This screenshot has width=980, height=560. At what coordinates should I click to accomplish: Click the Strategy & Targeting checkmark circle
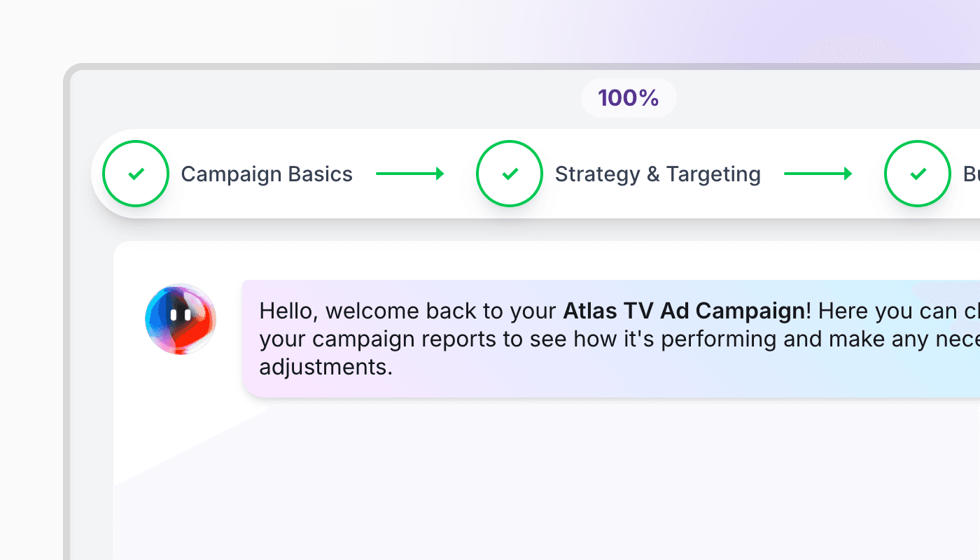510,174
